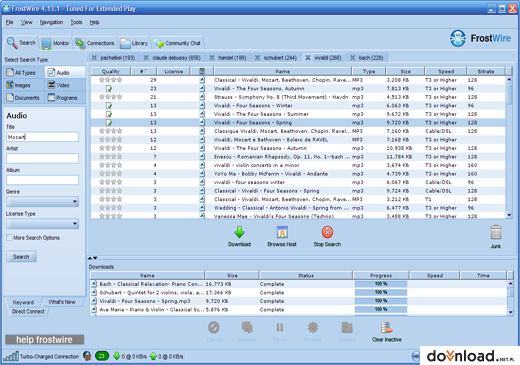Click the upload speed arrow in status bar
The width and height of the screenshot is (520, 365).
(153, 356)
